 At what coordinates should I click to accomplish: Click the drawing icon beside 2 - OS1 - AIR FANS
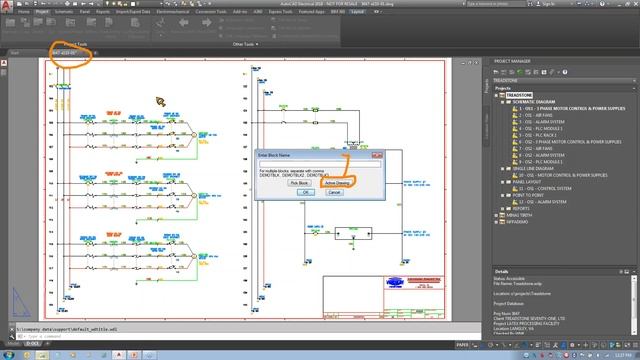click(x=515, y=115)
